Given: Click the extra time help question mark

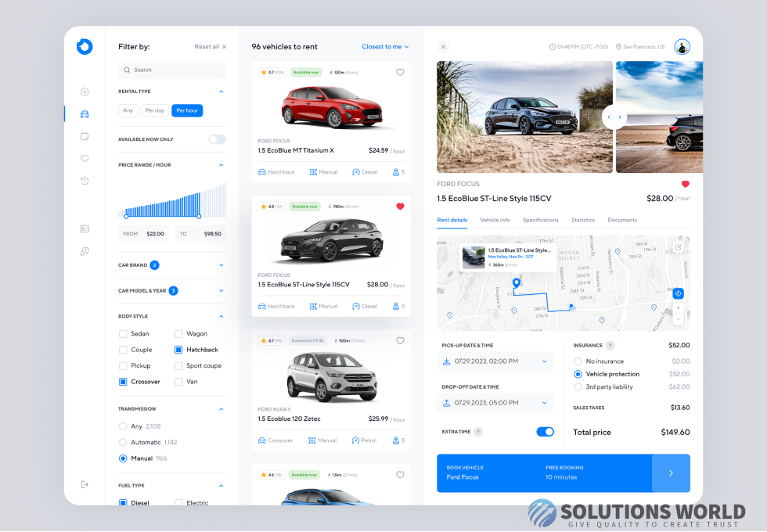Looking at the screenshot, I should point(478,432).
